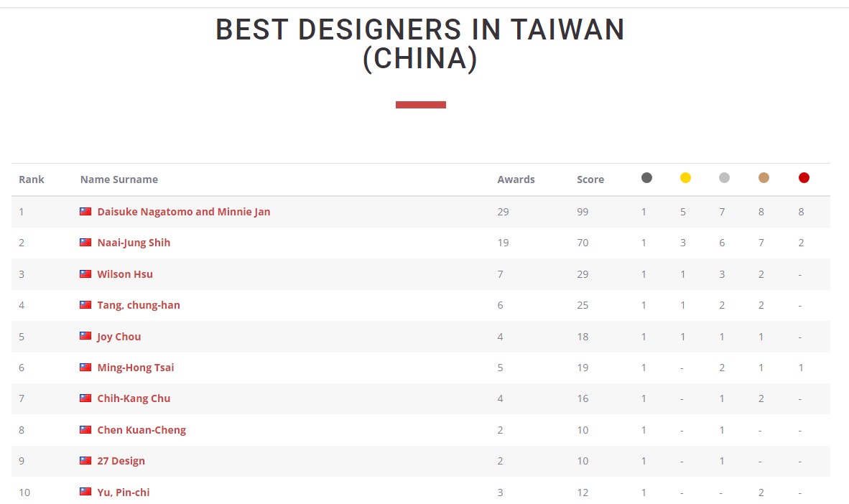Open Chih-Kang Chu designer link

(134, 398)
